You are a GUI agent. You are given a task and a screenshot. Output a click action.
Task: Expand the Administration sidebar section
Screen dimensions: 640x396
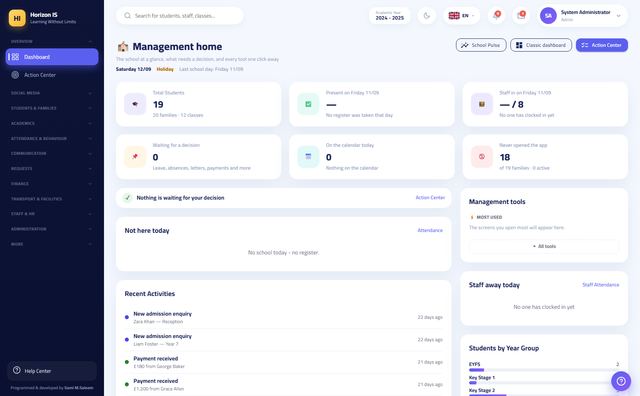[52, 229]
